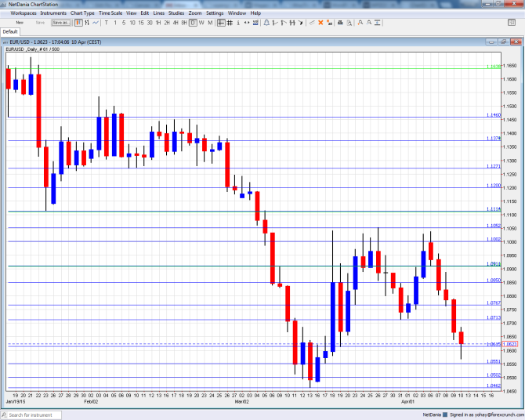This screenshot has height=420, width=525.
Task: Select the diagonal trendline tool
Action: [x=312, y=23]
